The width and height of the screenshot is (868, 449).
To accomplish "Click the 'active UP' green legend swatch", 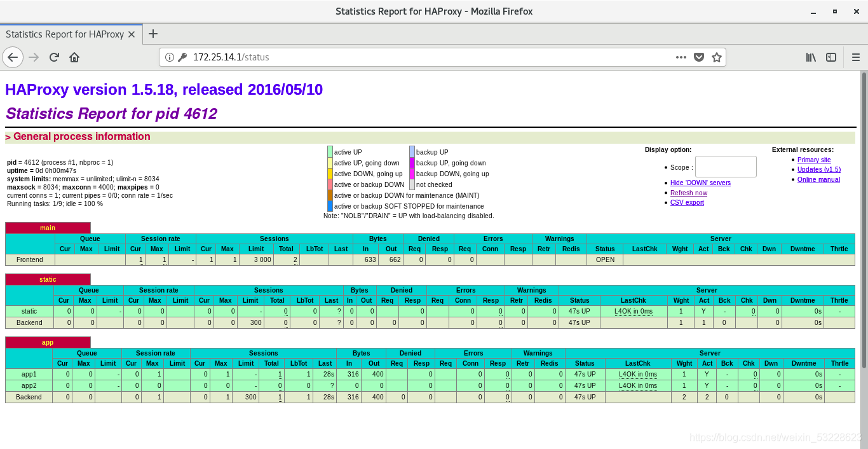I will tap(330, 151).
